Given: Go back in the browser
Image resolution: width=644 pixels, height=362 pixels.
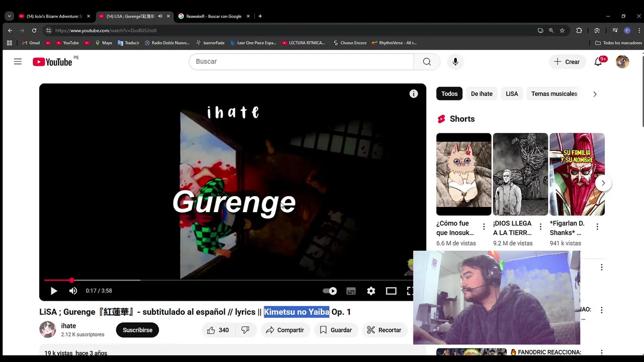Looking at the screenshot, I should [x=10, y=30].
